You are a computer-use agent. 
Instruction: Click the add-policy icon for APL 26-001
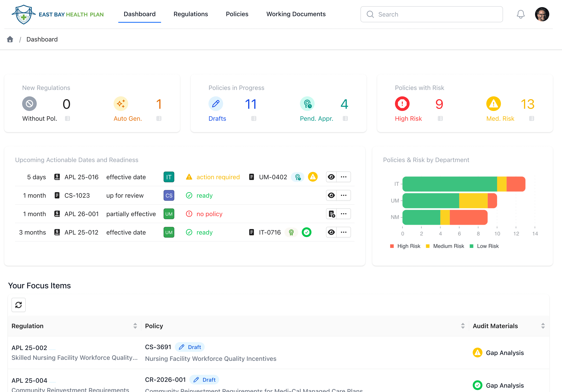click(x=331, y=214)
